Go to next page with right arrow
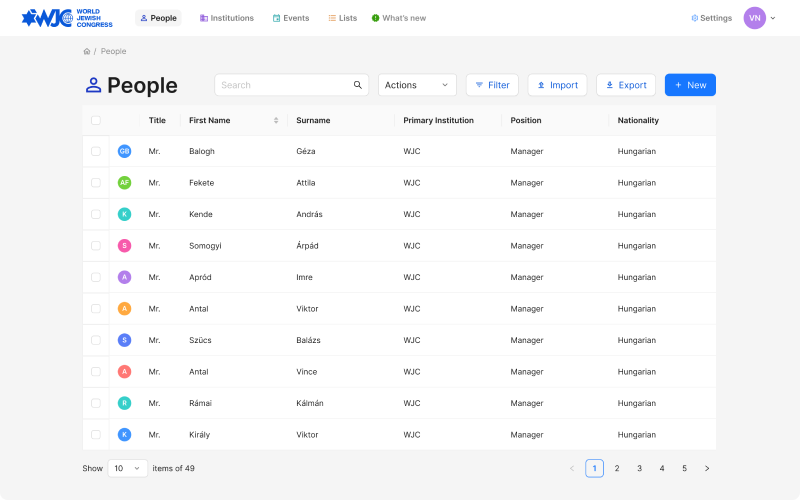 [x=707, y=468]
